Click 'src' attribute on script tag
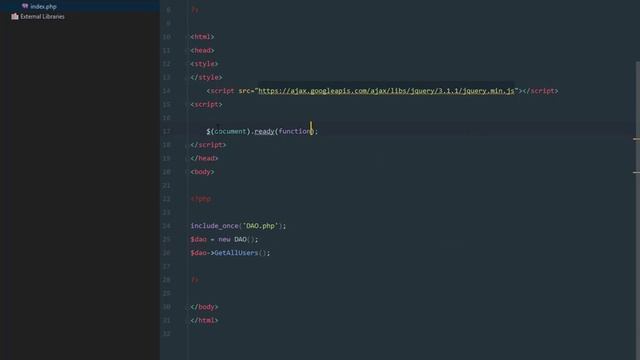Image resolution: width=640 pixels, height=360 pixels. pyautogui.click(x=244, y=91)
